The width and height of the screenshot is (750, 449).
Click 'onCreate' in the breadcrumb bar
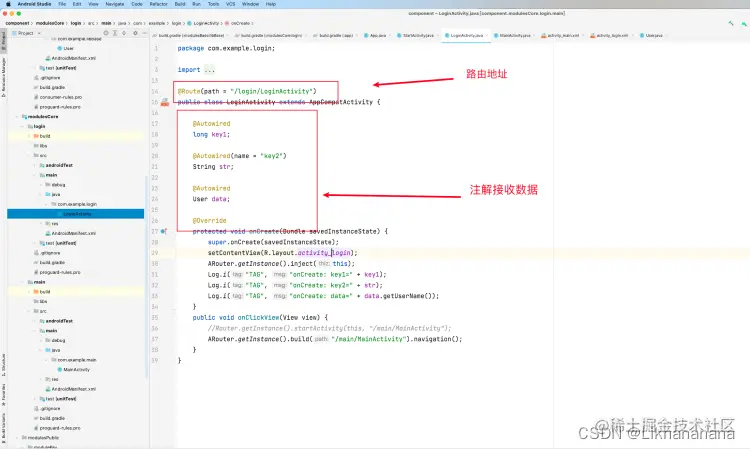point(240,23)
